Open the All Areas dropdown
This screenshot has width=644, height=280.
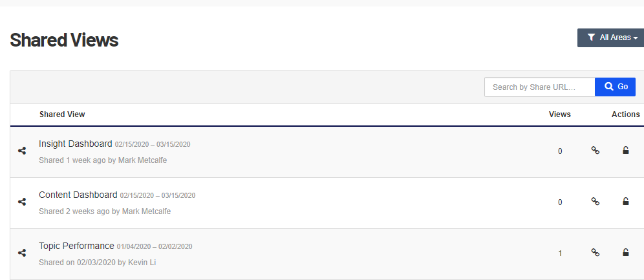611,38
